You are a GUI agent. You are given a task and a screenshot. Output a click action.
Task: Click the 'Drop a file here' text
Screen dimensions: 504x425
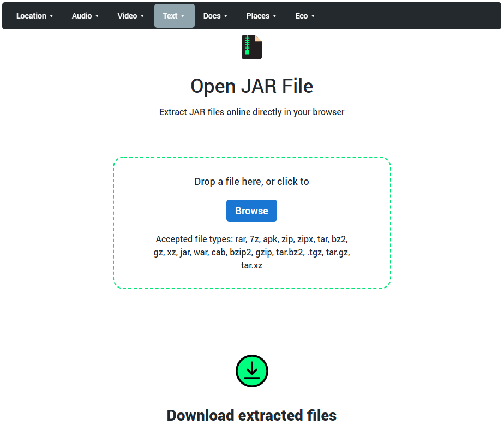tap(251, 182)
